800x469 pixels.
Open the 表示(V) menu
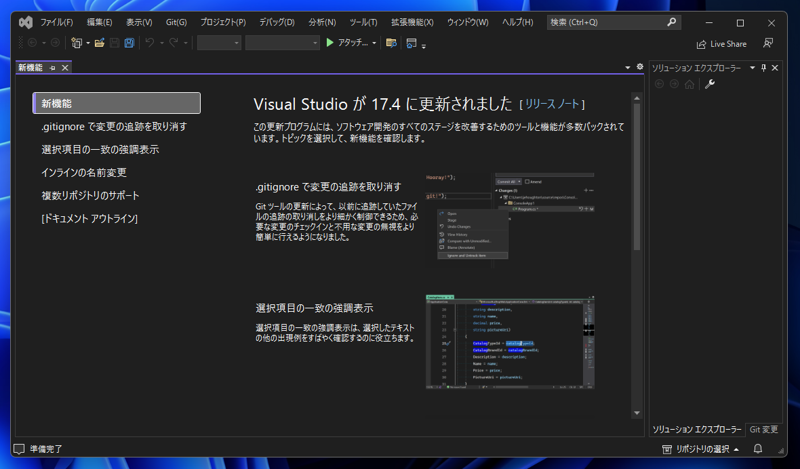click(139, 22)
